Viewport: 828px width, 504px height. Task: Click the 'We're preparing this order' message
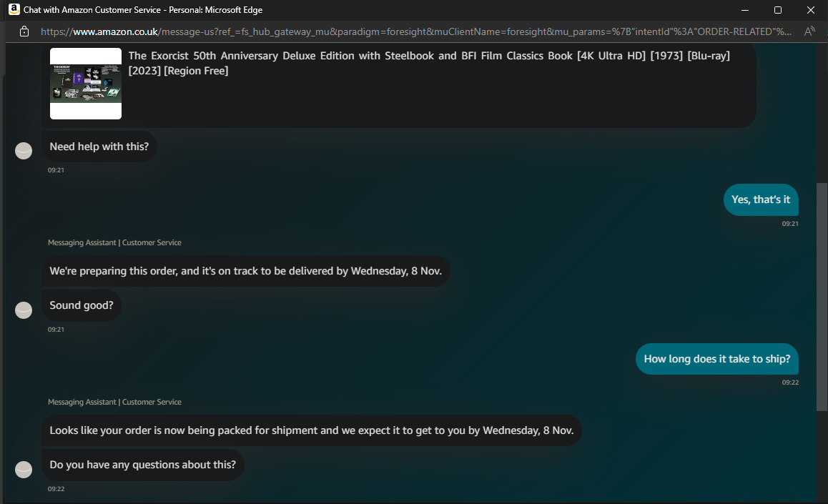tap(245, 271)
